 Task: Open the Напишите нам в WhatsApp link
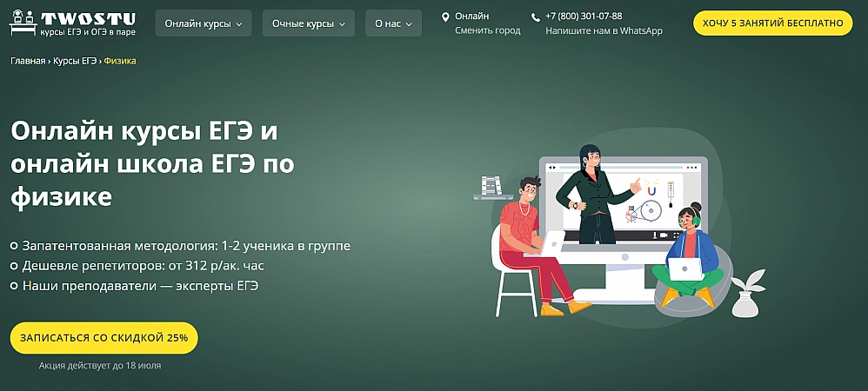tap(604, 30)
